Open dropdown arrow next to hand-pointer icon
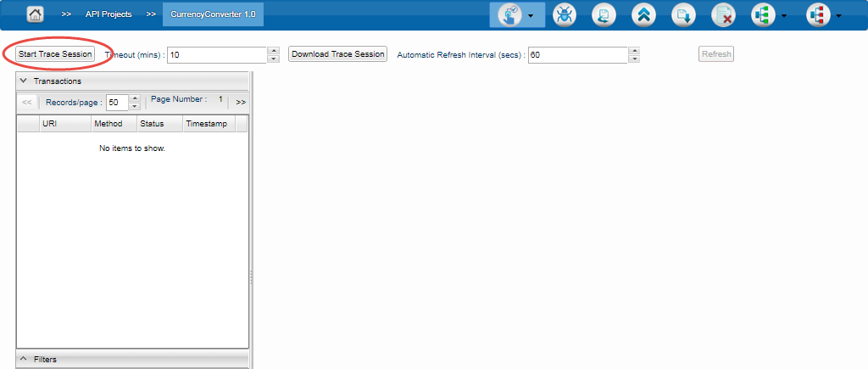This screenshot has height=369, width=868. 531,16
